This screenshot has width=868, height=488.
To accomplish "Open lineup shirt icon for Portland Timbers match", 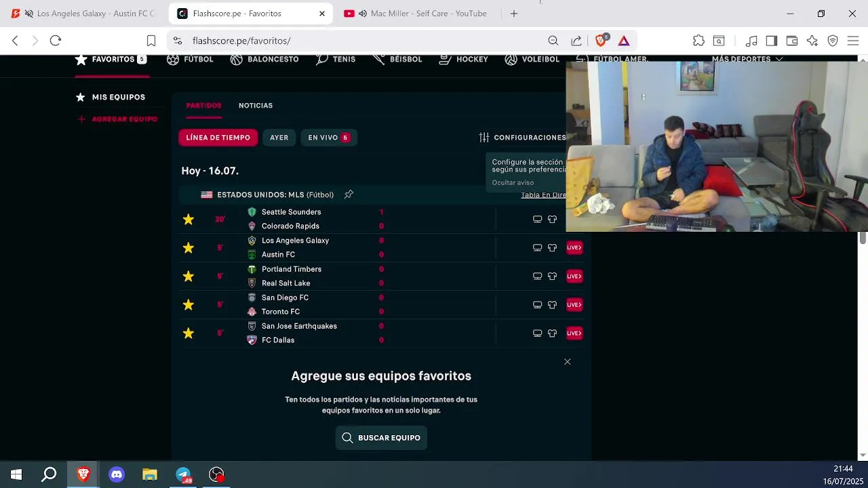I will (x=552, y=276).
